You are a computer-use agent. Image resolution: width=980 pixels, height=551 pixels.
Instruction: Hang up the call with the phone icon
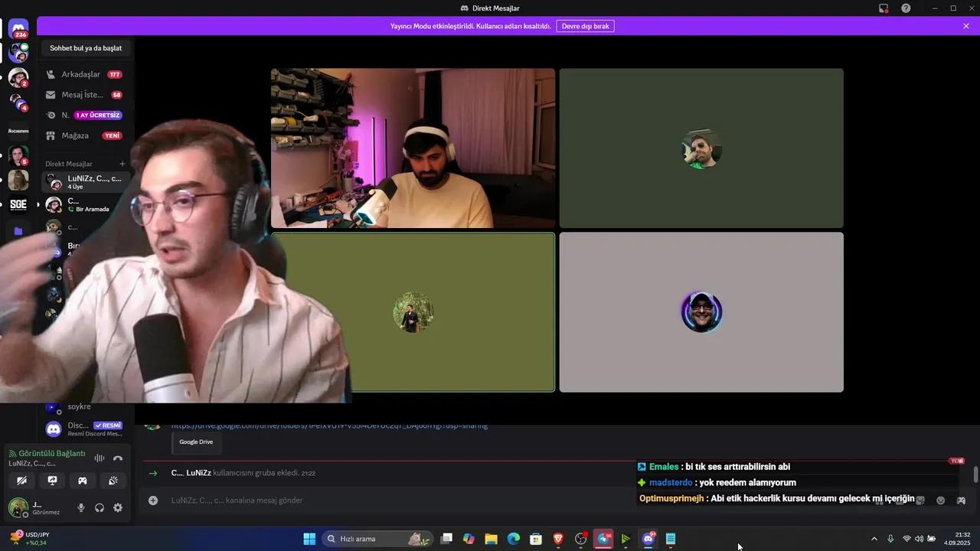pos(117,458)
